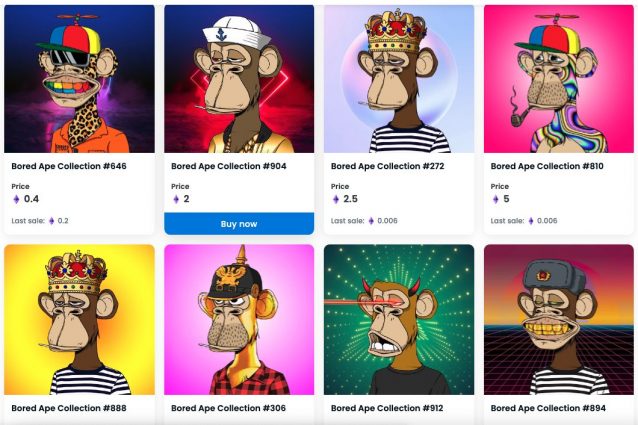
Task: Open the laser-eyed ape with horns image
Action: pyautogui.click(x=398, y=319)
